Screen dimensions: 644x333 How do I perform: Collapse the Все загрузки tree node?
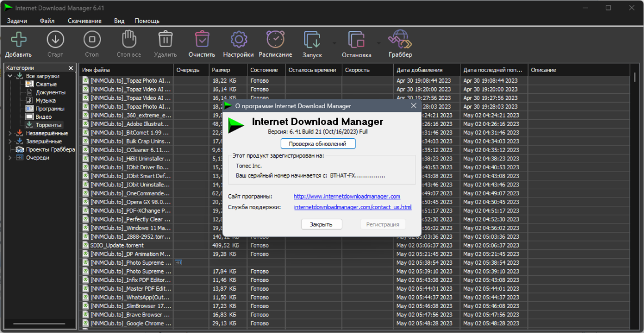pos(10,76)
